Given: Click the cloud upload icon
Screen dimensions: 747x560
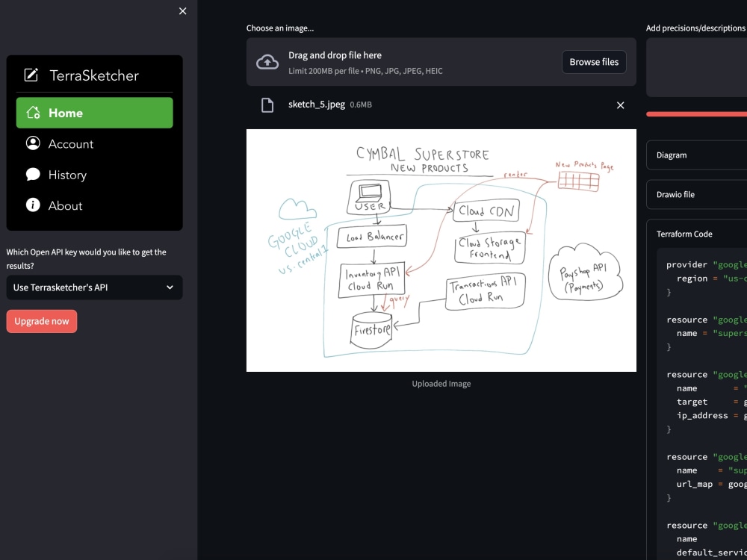Looking at the screenshot, I should click(x=267, y=61).
